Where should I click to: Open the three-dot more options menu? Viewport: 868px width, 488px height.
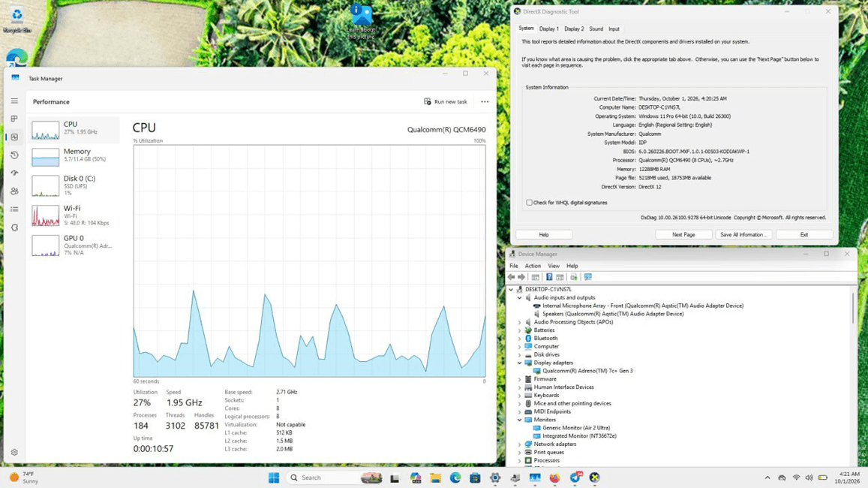pos(485,102)
